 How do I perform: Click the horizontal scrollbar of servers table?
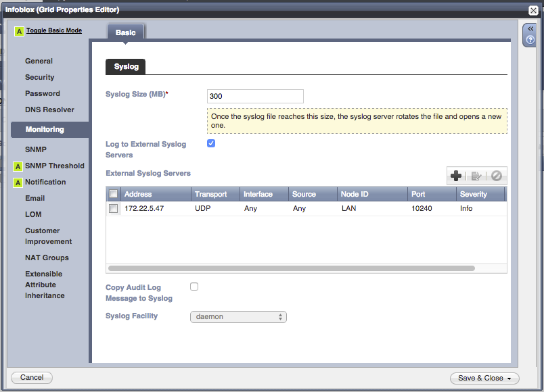pyautogui.click(x=292, y=268)
